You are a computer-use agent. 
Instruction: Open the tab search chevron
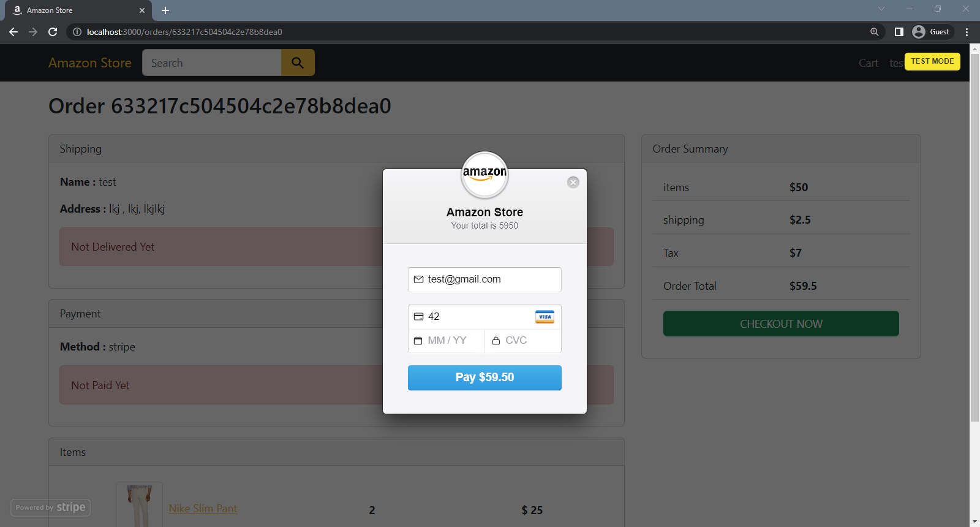pyautogui.click(x=881, y=9)
